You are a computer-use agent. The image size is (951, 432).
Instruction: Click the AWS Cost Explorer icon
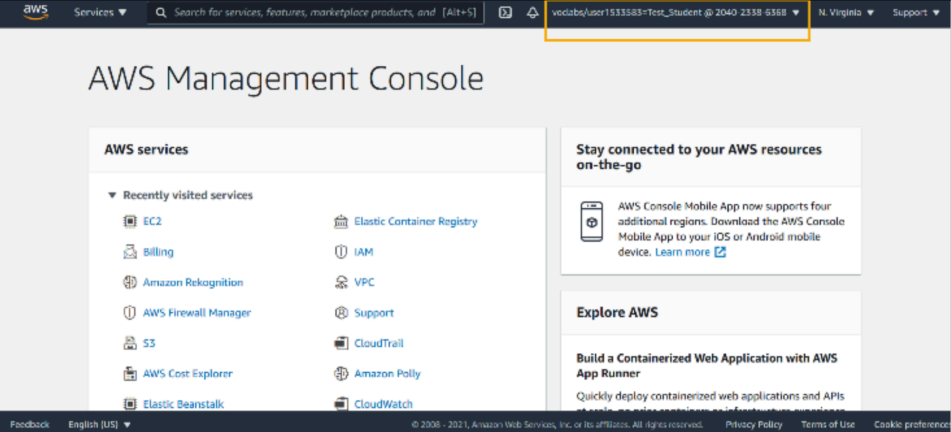129,374
